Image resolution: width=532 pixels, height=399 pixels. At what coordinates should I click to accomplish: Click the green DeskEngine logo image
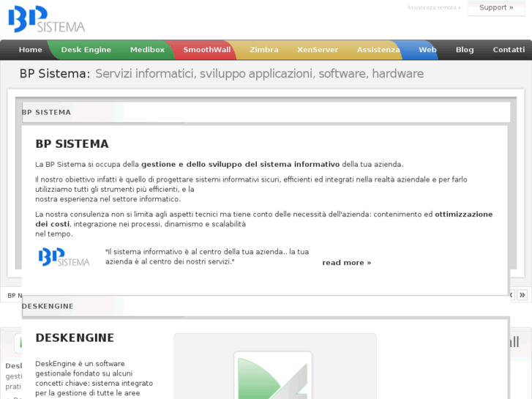tap(273, 376)
